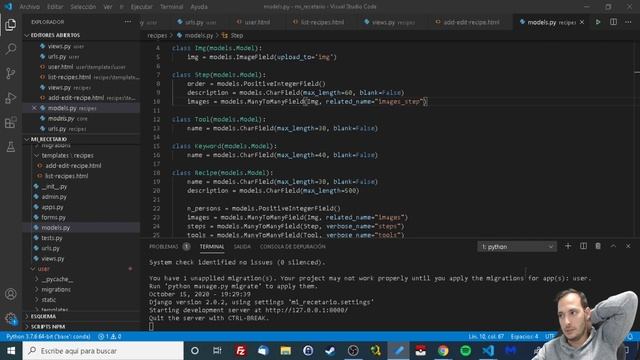The image size is (640, 360).
Task: Click the errors and warnings status indicator
Action: 109,336
